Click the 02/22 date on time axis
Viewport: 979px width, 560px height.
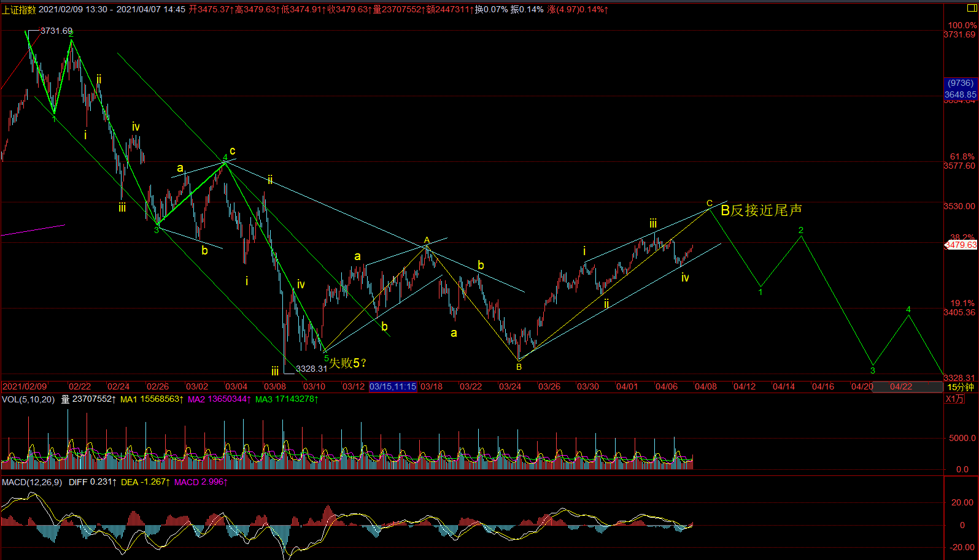coord(80,386)
